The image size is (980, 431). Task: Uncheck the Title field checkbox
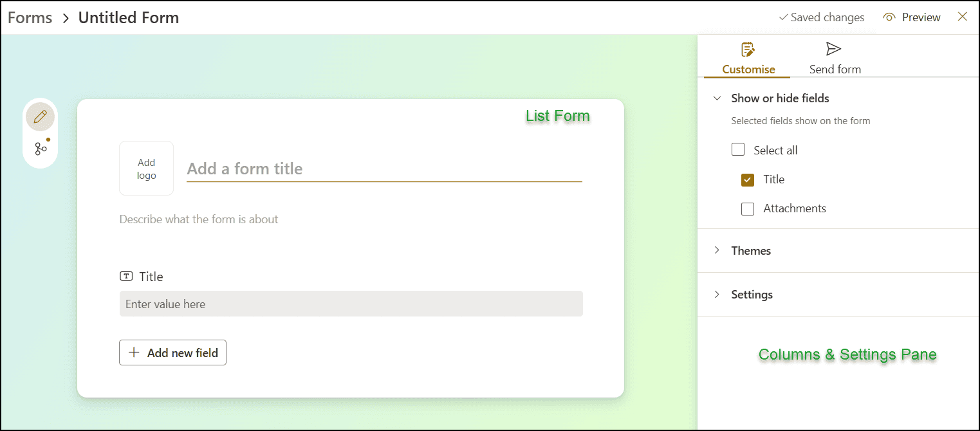pyautogui.click(x=747, y=179)
